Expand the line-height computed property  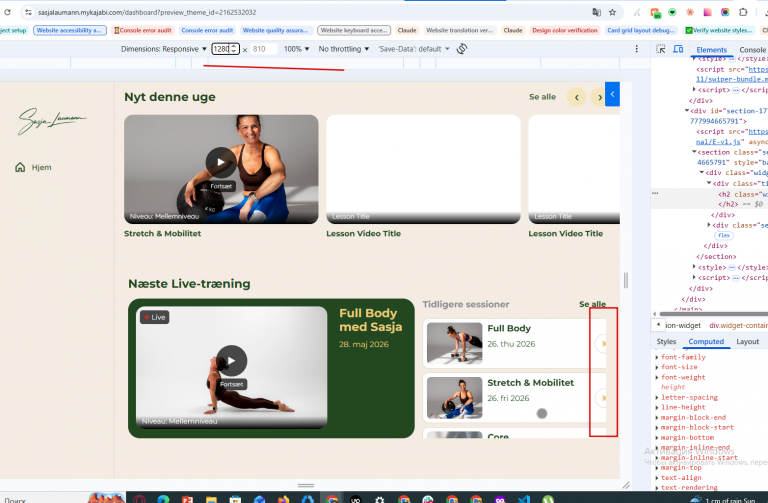[657, 407]
